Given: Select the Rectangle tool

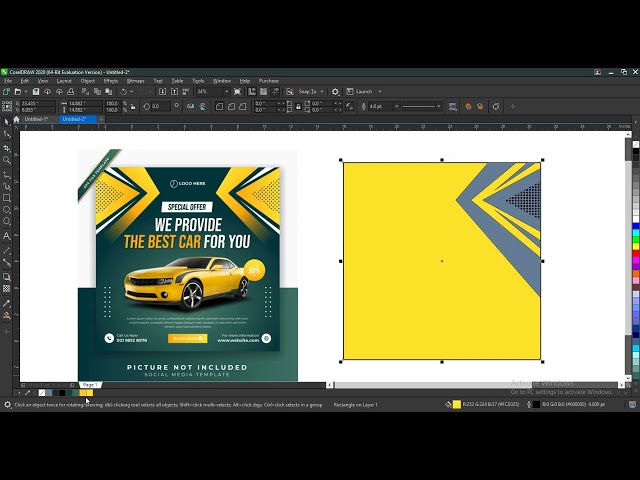Looking at the screenshot, I should pos(7,198).
